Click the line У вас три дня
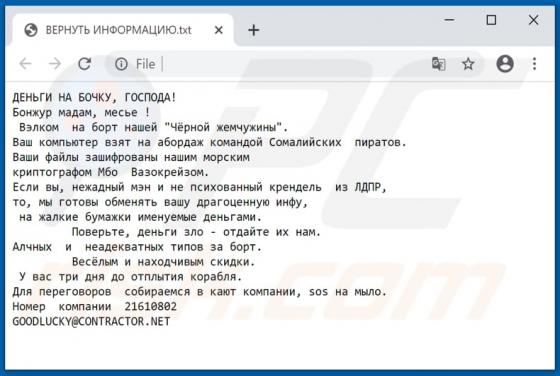Image resolution: width=560 pixels, height=376 pixels. 131,277
